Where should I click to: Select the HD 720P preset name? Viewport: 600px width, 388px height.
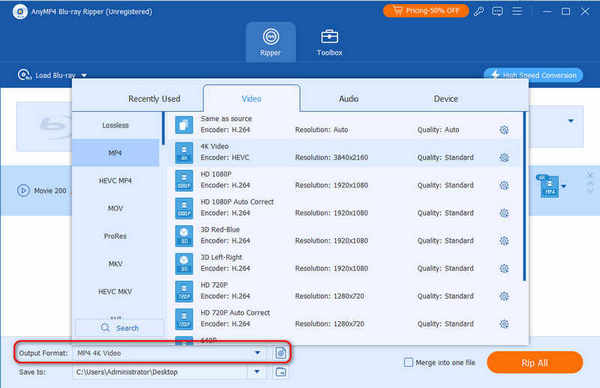[x=214, y=285]
